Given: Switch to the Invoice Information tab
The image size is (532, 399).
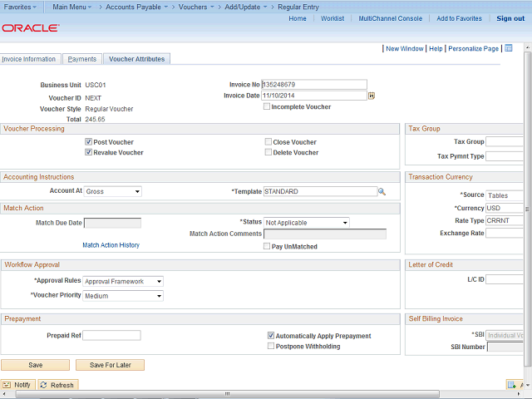Looking at the screenshot, I should click(x=29, y=59).
